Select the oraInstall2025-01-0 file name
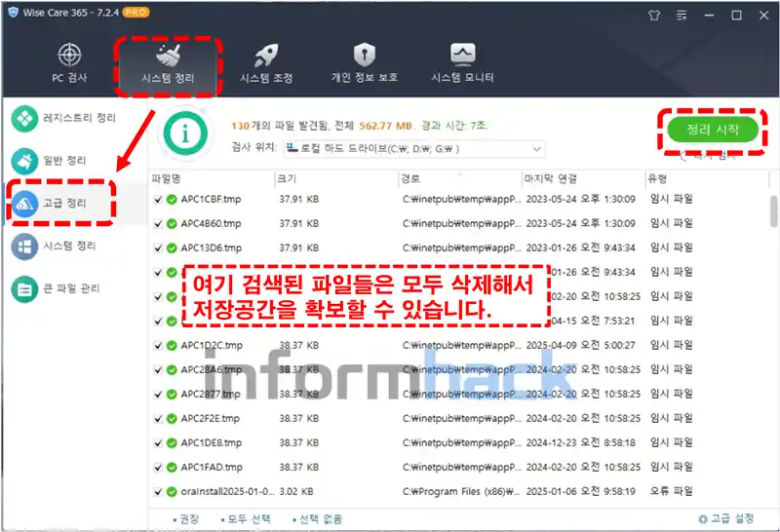Image resolution: width=780 pixels, height=532 pixels. [227, 492]
